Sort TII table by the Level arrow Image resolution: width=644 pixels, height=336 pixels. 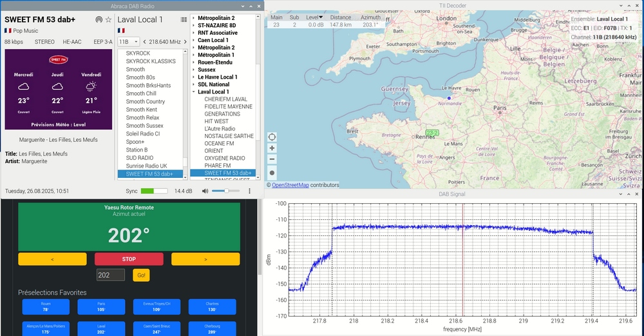point(321,17)
